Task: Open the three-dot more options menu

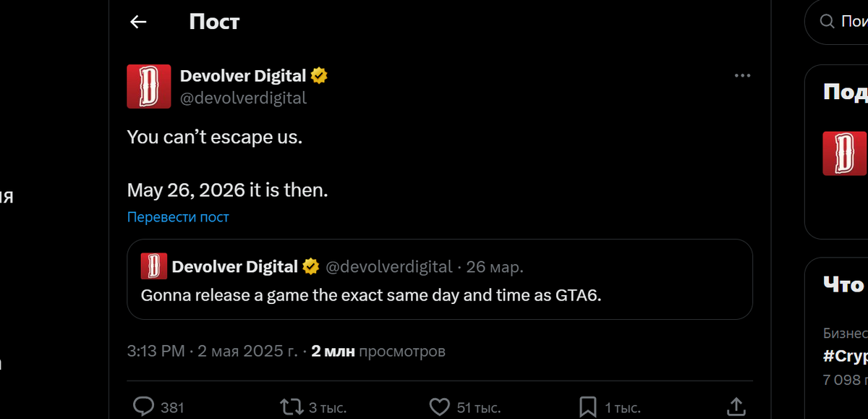Action: pyautogui.click(x=742, y=75)
